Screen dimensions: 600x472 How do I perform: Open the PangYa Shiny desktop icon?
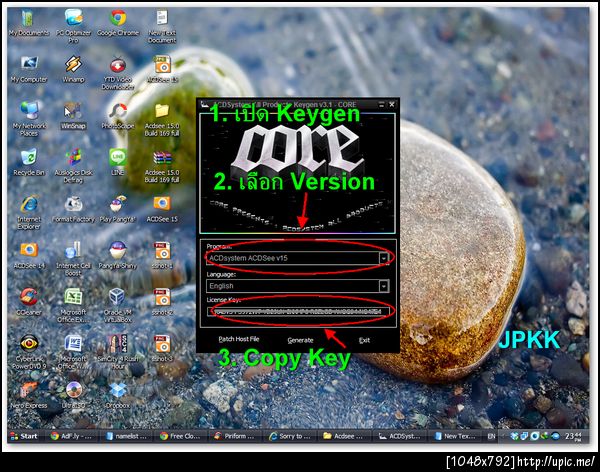118,256
